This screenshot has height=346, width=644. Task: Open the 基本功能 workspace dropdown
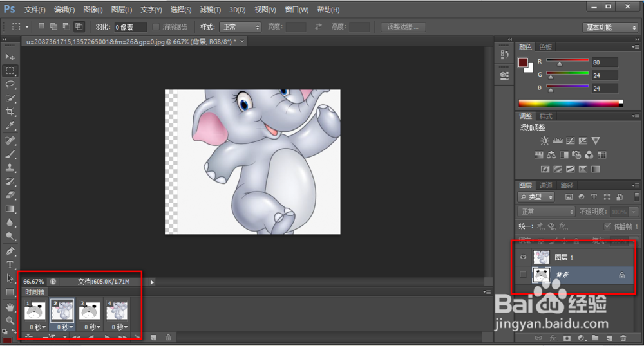(610, 28)
